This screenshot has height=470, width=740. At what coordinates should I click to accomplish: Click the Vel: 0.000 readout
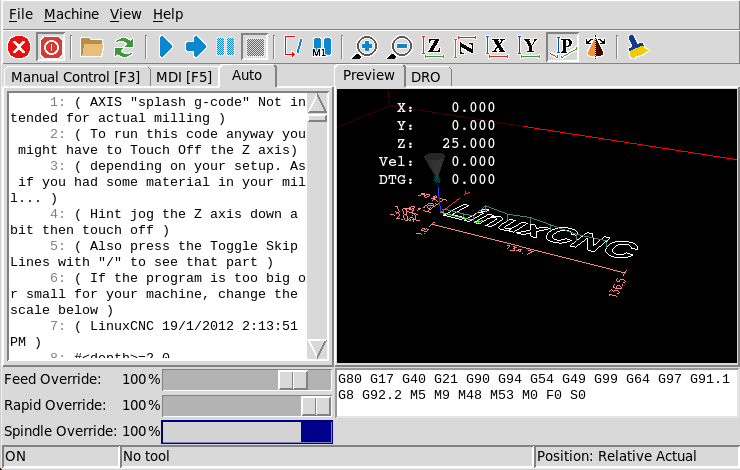[437, 162]
